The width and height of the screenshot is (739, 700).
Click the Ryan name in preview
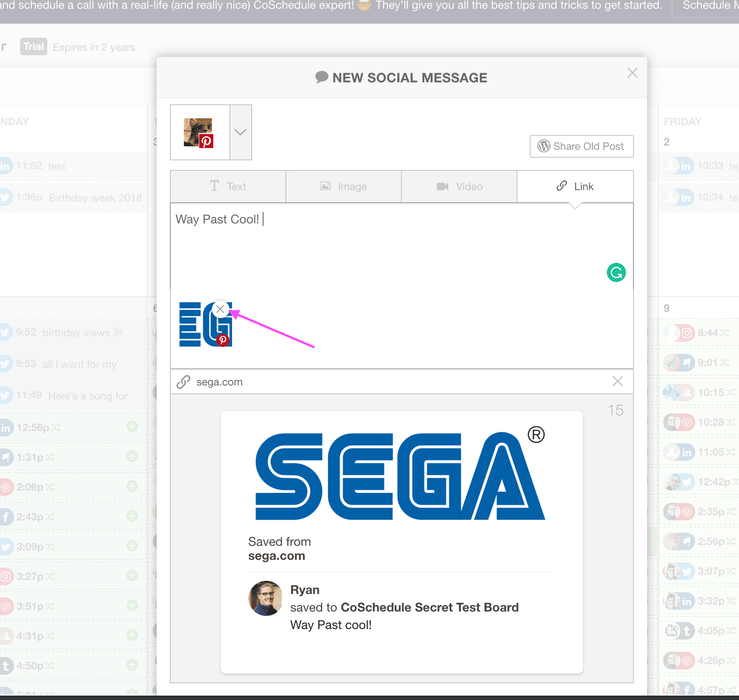click(305, 590)
